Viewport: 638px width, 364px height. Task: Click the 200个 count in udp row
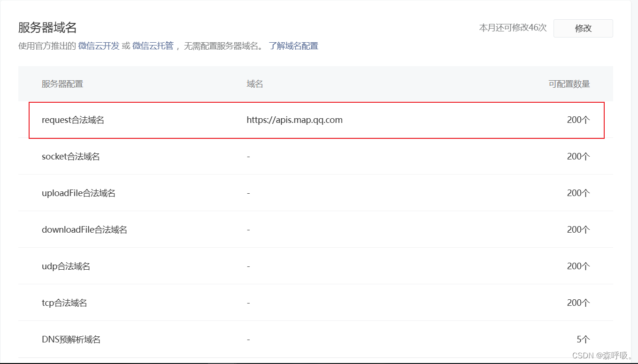point(578,266)
